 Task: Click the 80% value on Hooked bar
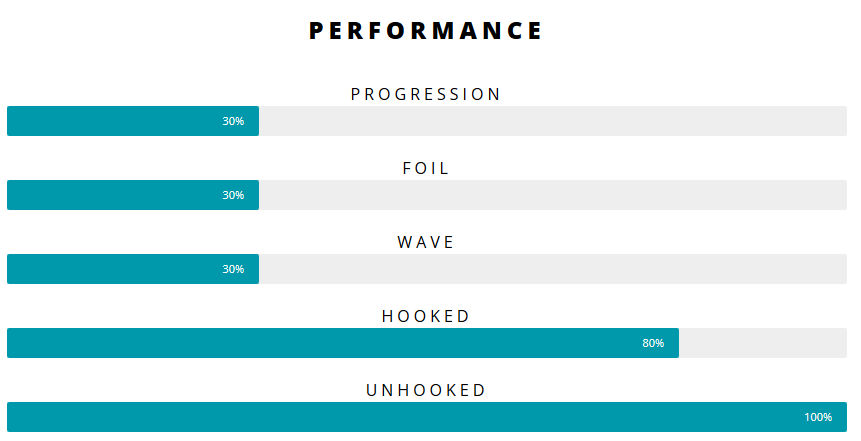coord(653,343)
